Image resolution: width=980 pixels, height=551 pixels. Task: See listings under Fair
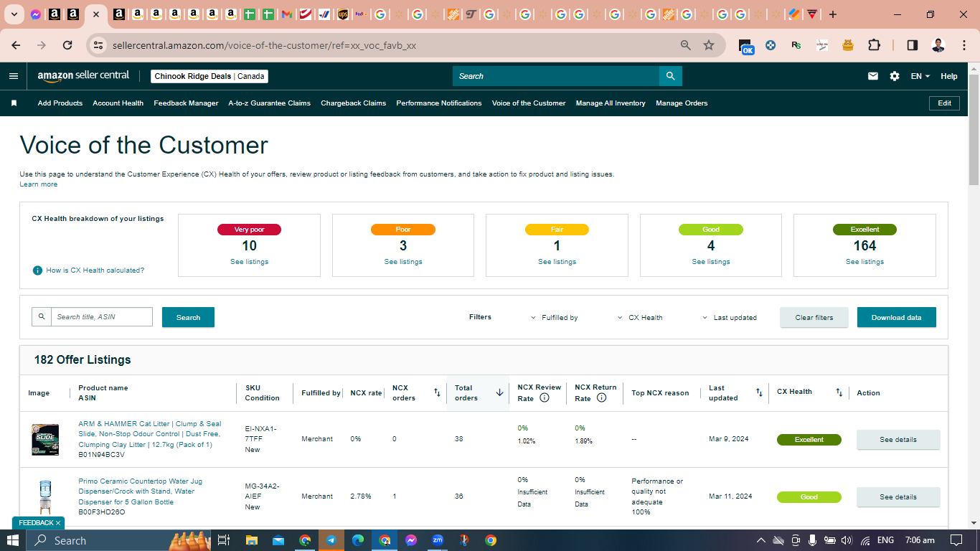click(557, 262)
